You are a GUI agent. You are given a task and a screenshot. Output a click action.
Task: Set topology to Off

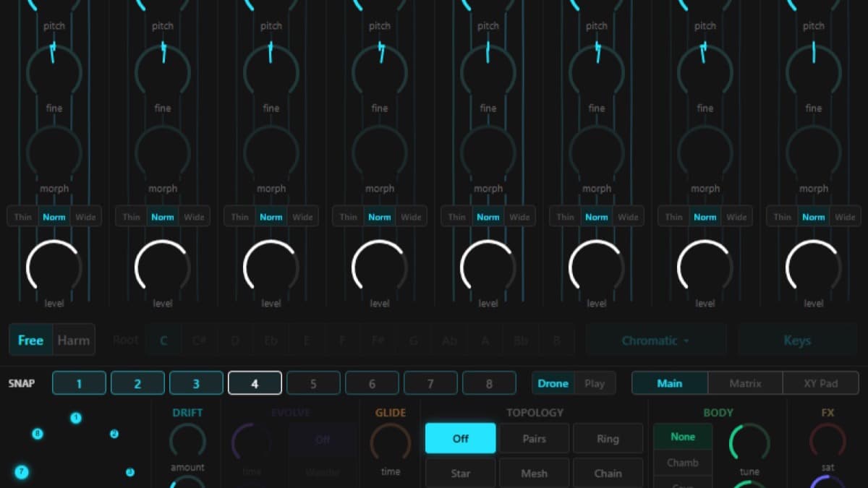tap(461, 438)
